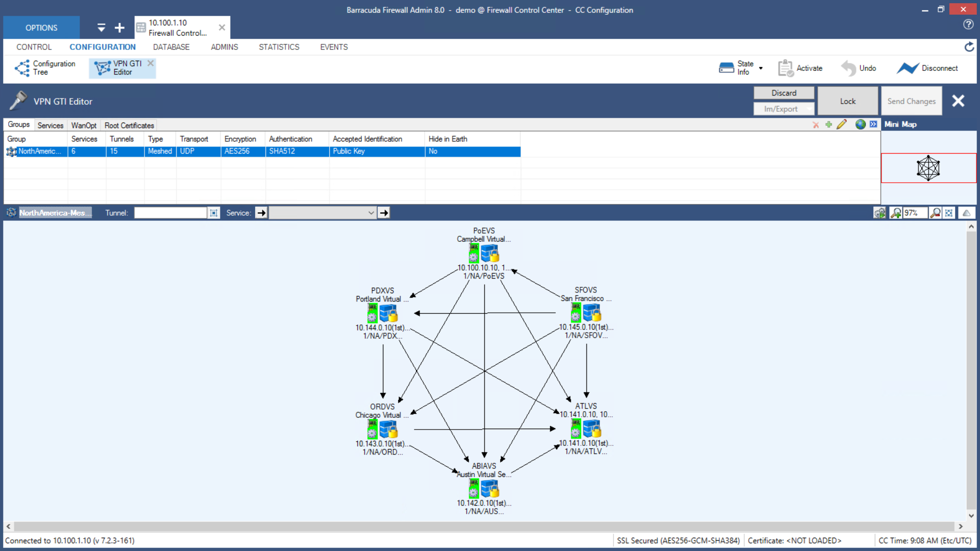Click the horizontal scrollbar right arrow
Screen dimensions: 980x551
pos(960,526)
